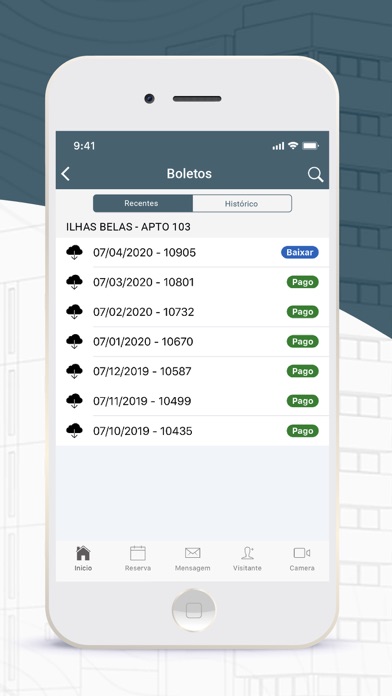Image resolution: width=392 pixels, height=696 pixels.
Task: Switch to the Histórico tab
Action: 242,204
